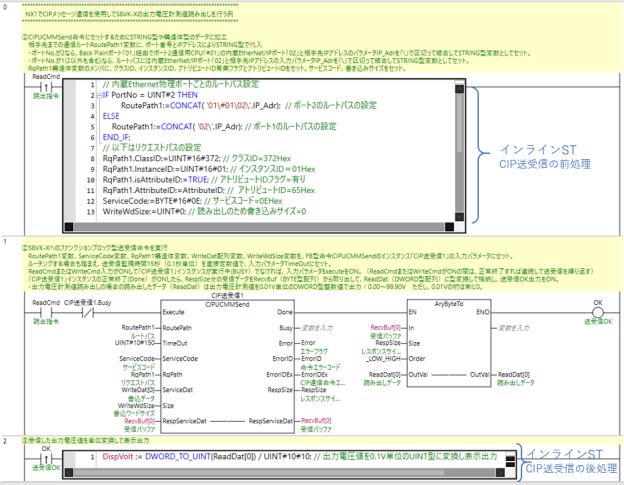
Task: Select rung number 1
Action: tap(5, 242)
